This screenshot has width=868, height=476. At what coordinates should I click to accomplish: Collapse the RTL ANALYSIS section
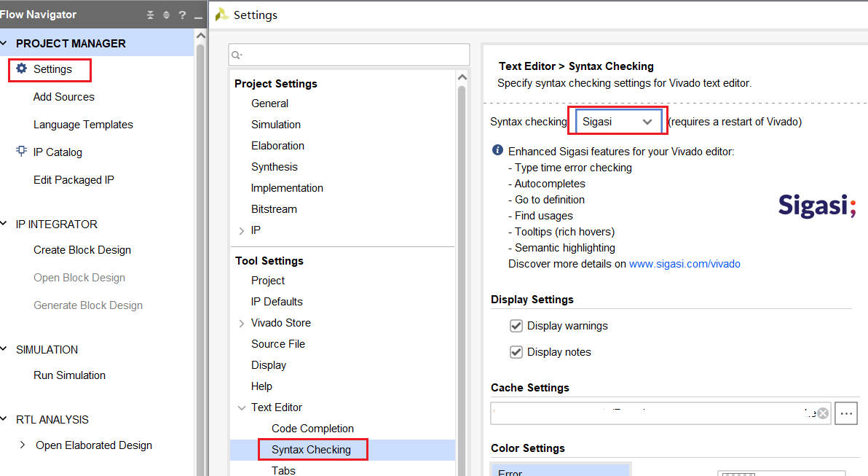tap(4, 419)
